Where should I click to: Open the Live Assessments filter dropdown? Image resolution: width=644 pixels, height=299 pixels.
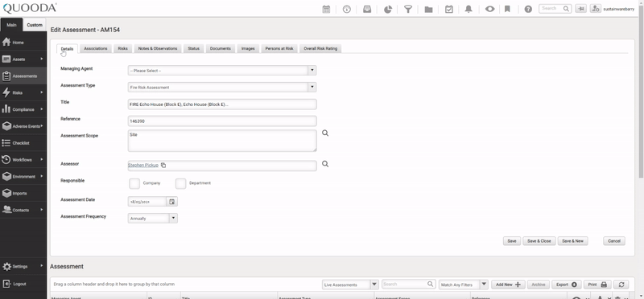click(x=350, y=285)
